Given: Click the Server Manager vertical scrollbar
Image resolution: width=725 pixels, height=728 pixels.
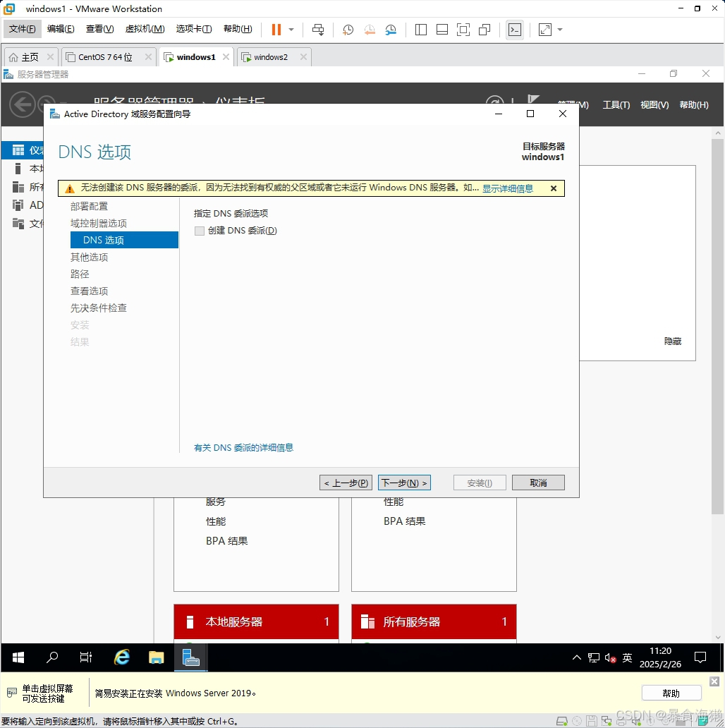Looking at the screenshot, I should (717, 325).
